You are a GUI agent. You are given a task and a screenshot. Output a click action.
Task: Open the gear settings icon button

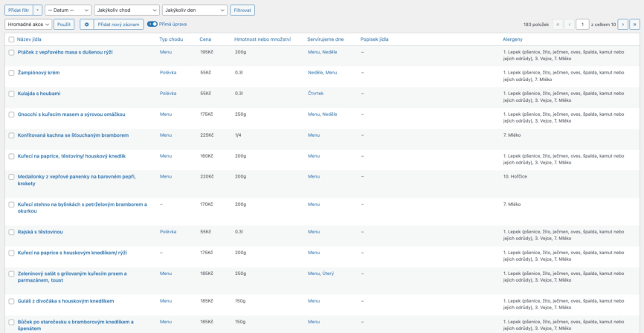87,25
